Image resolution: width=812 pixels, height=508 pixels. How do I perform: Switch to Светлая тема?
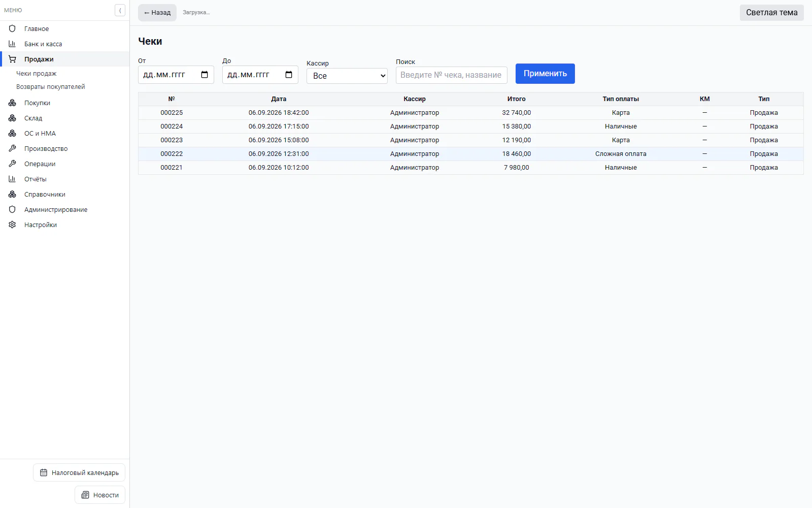(771, 13)
